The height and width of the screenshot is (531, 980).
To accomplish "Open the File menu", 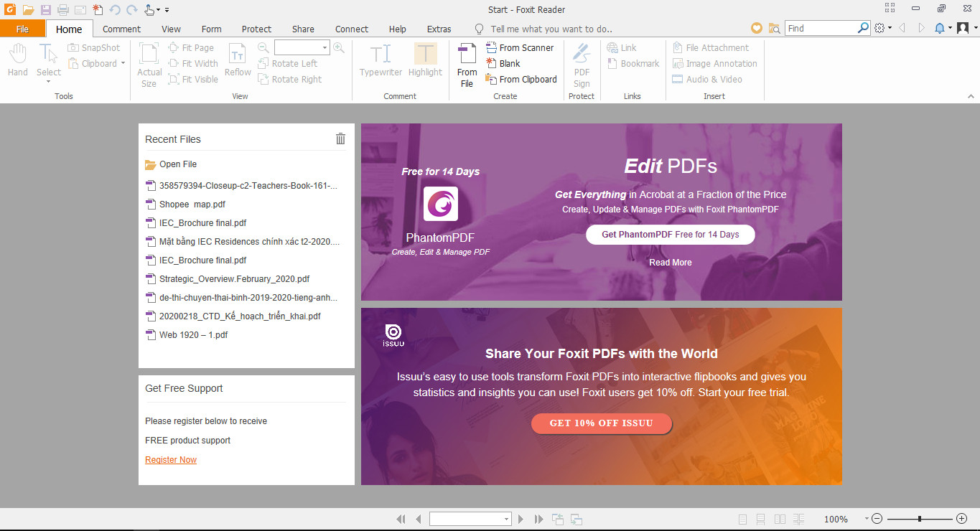I will click(x=23, y=29).
